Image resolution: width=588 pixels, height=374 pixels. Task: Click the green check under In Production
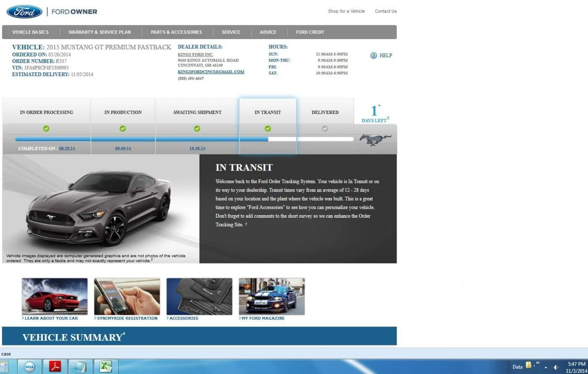123,129
